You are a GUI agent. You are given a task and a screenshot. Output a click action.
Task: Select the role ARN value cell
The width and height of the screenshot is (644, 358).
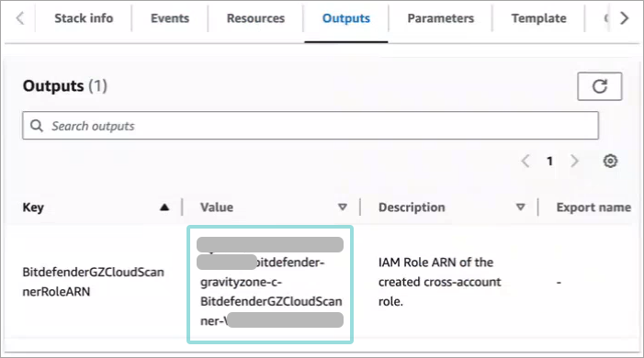click(x=270, y=284)
